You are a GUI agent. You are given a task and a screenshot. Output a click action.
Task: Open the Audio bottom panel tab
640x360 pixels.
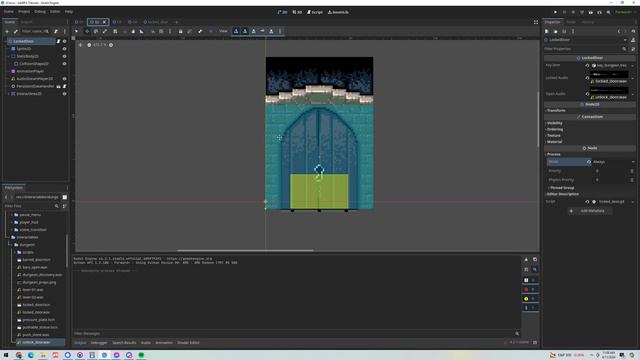click(146, 343)
